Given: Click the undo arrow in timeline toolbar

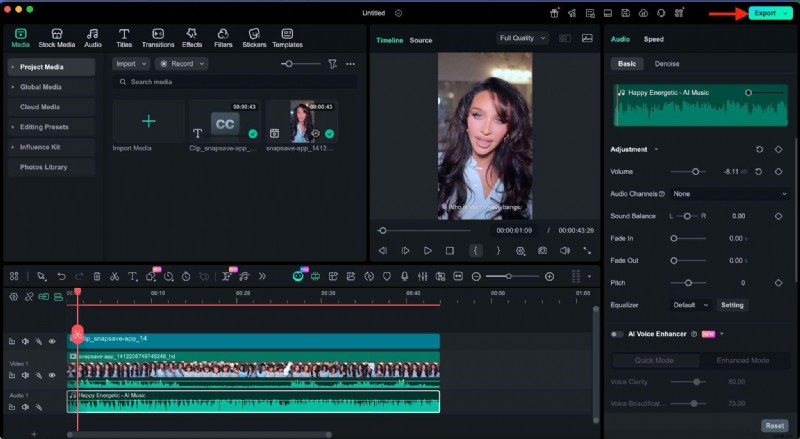Looking at the screenshot, I should (x=61, y=277).
